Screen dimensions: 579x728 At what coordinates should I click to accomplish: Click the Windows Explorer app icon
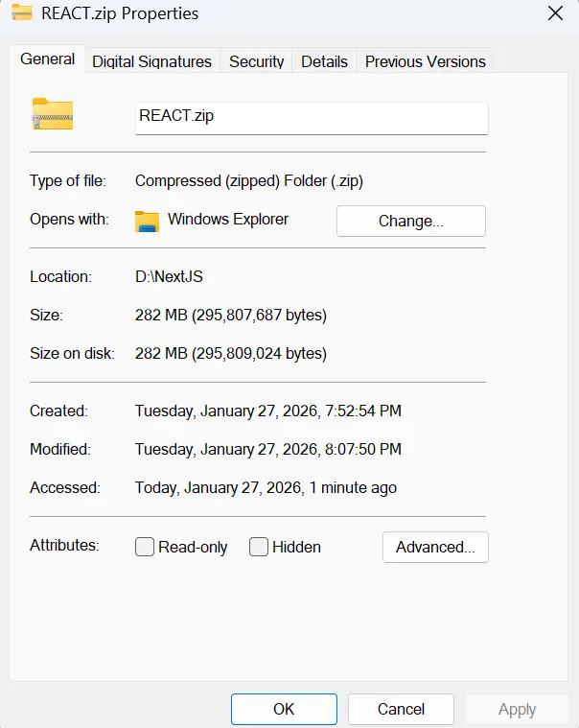[147, 221]
